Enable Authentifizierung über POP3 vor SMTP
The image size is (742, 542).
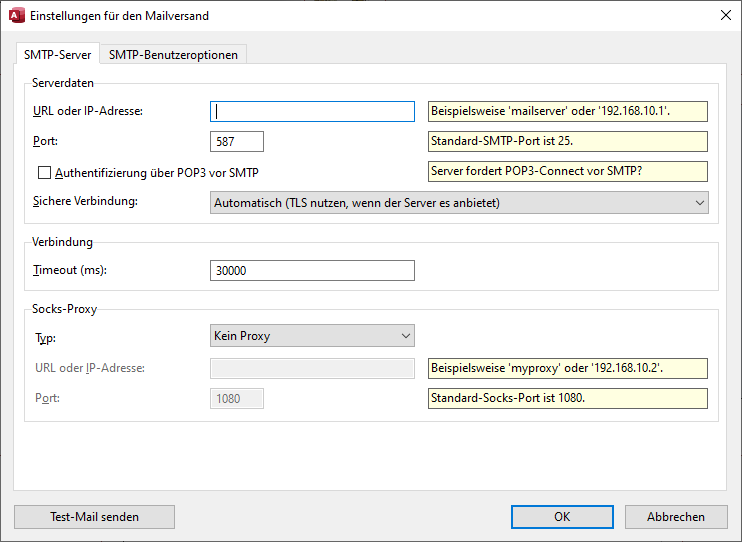44,173
